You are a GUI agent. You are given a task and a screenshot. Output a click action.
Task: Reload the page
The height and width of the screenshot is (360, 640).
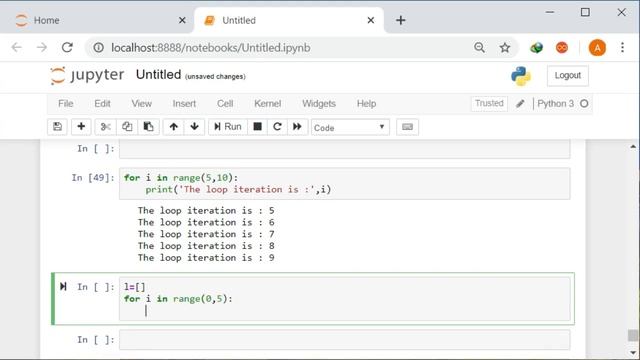[x=67, y=48]
